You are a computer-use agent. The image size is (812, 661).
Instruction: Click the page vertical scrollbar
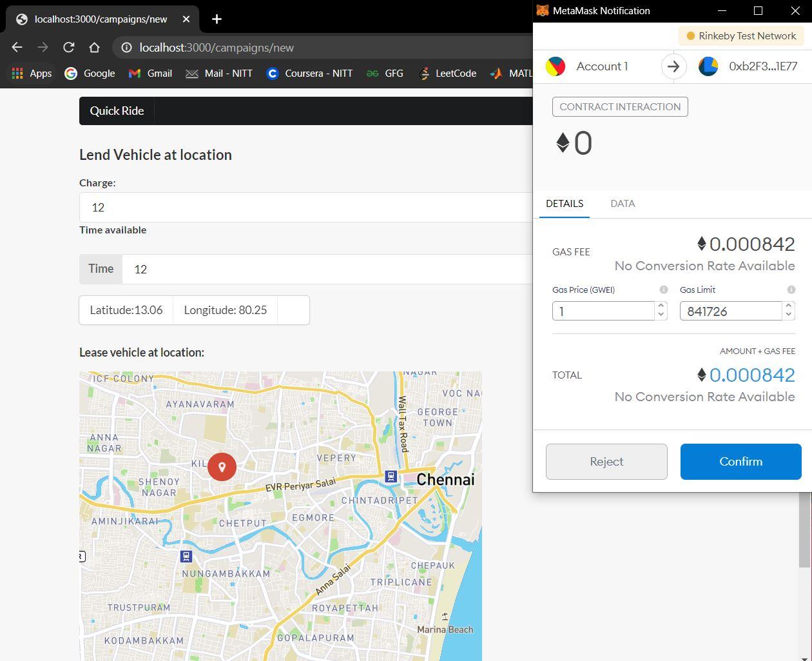pos(804,530)
